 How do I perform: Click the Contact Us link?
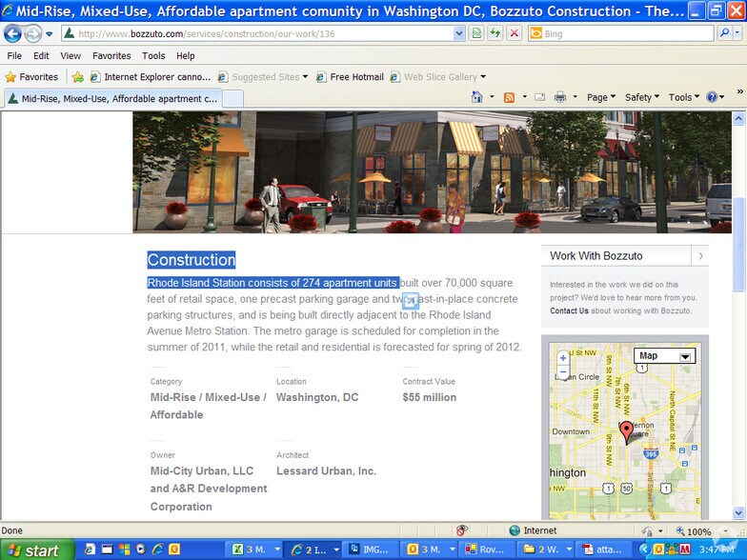(x=570, y=310)
